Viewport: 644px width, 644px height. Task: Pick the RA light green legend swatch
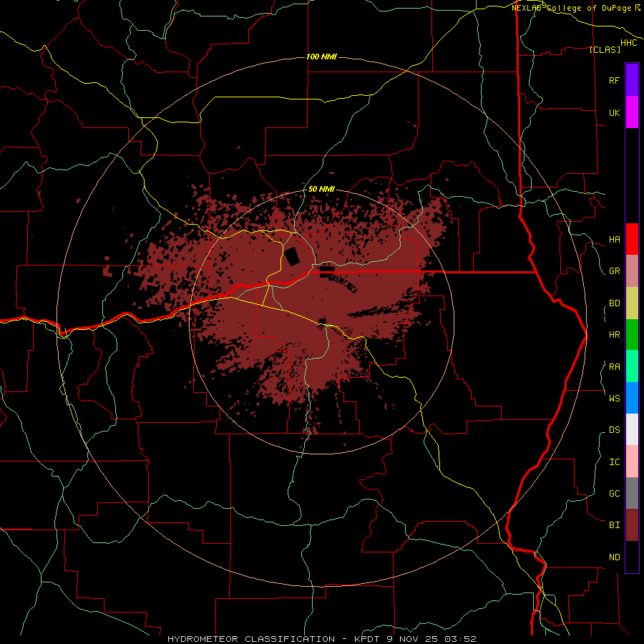pyautogui.click(x=632, y=366)
